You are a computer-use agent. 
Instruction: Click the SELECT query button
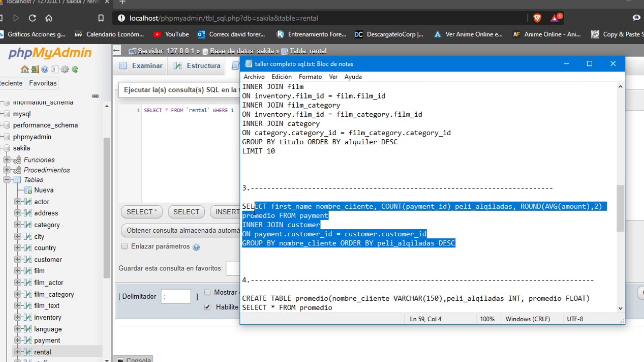click(x=186, y=212)
